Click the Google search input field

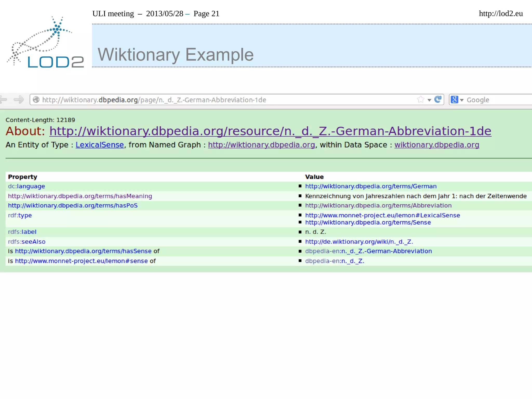coord(499,100)
